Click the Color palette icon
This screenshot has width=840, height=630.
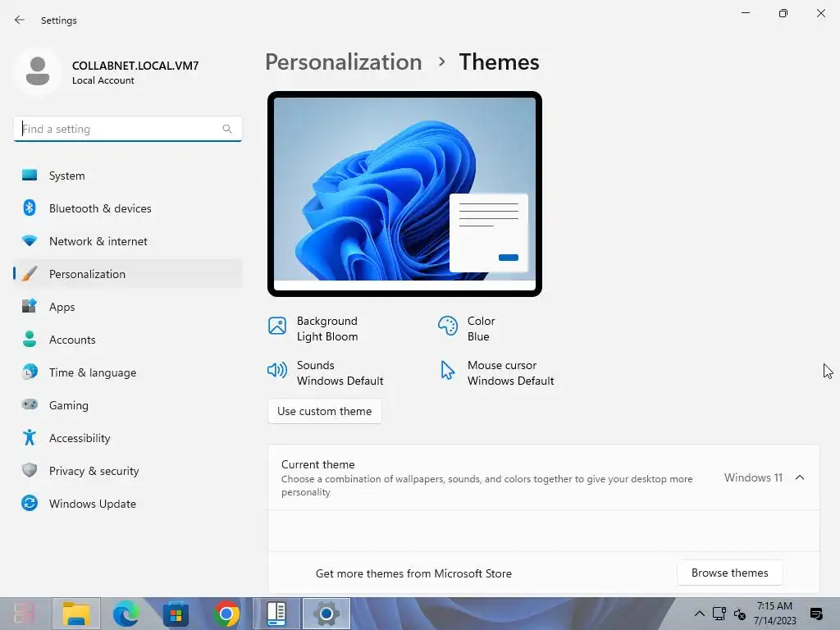(x=448, y=325)
